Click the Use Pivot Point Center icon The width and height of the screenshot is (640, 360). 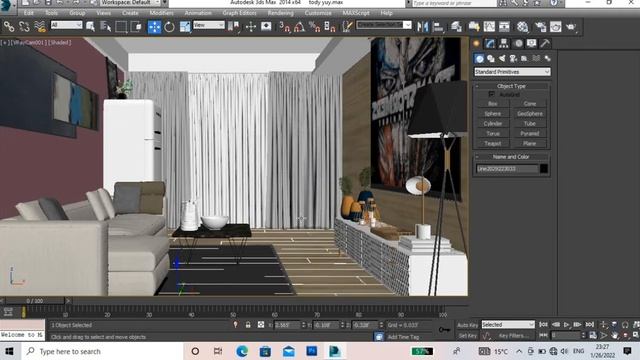pyautogui.click(x=234, y=27)
